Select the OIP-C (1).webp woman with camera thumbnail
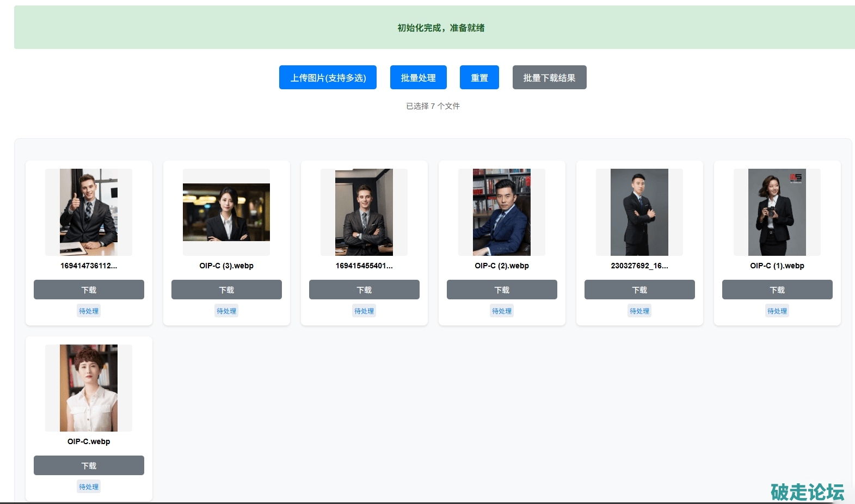Image resolution: width=855 pixels, height=504 pixels. [777, 212]
